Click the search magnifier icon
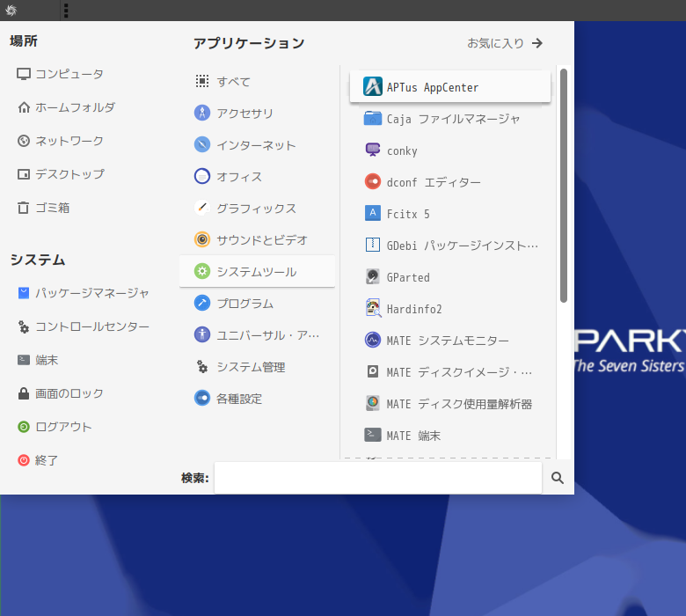The image size is (686, 616). click(558, 478)
